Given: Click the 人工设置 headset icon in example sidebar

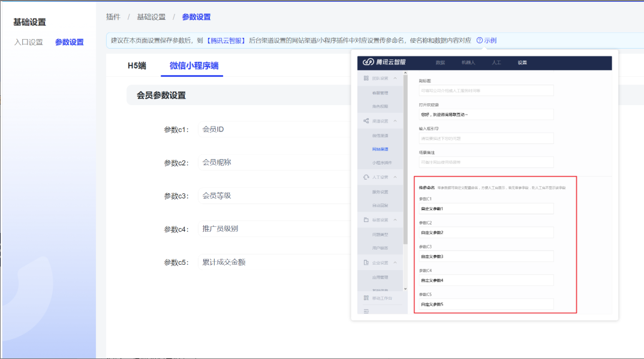Looking at the screenshot, I should (366, 177).
